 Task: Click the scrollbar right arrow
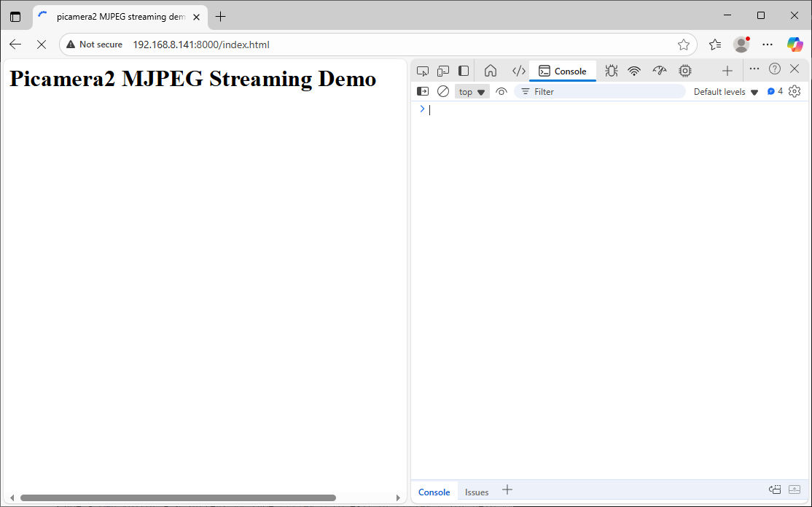tap(398, 498)
